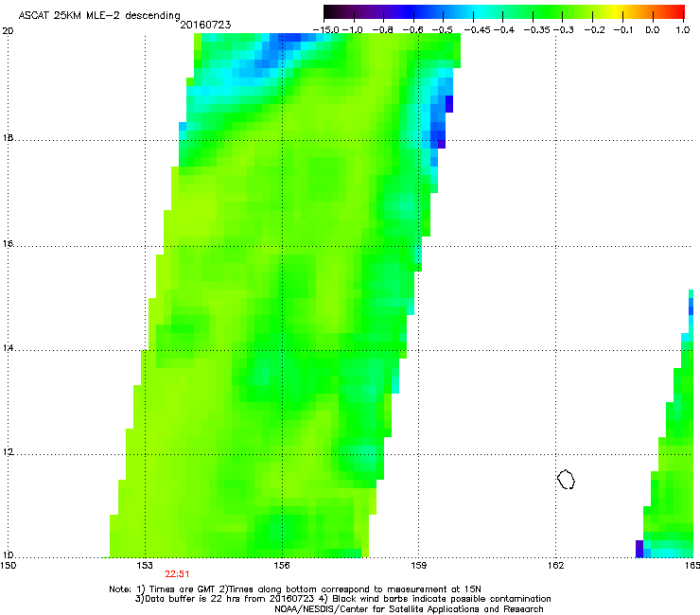Image resolution: width=700 pixels, height=615 pixels.
Task: Click the date label 20160723
Action: pos(205,25)
